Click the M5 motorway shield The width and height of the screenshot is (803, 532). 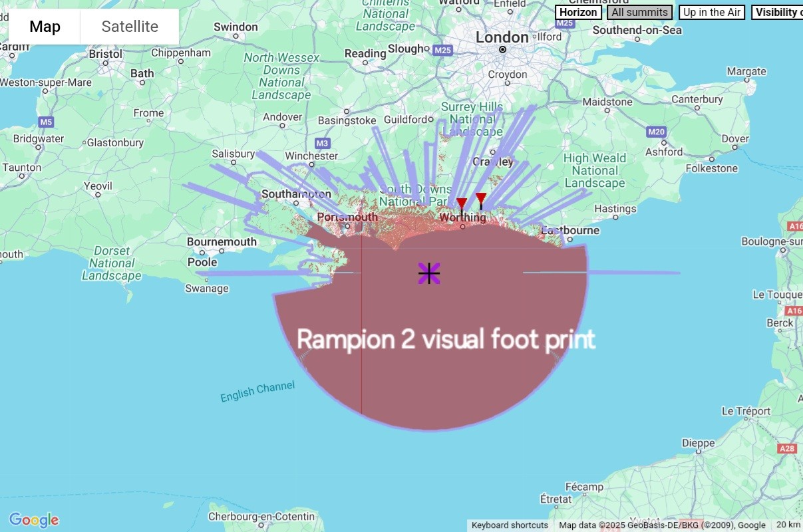pyautogui.click(x=46, y=122)
